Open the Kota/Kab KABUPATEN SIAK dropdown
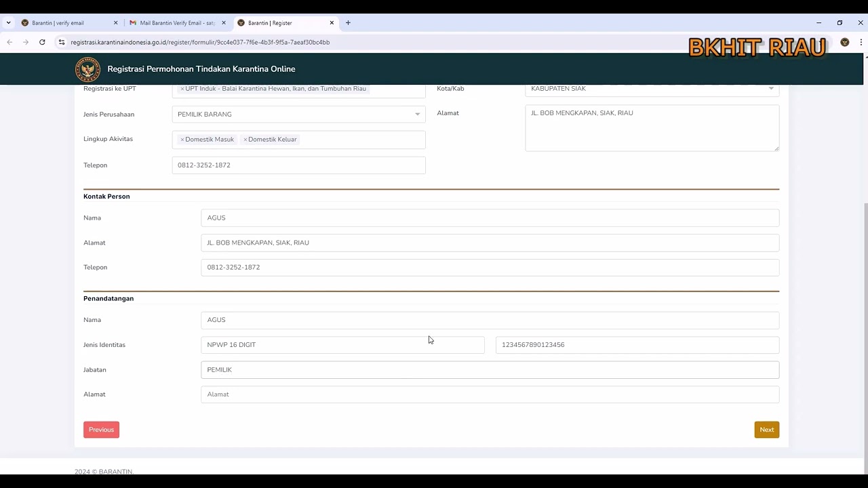This screenshot has height=488, width=868. [652, 89]
